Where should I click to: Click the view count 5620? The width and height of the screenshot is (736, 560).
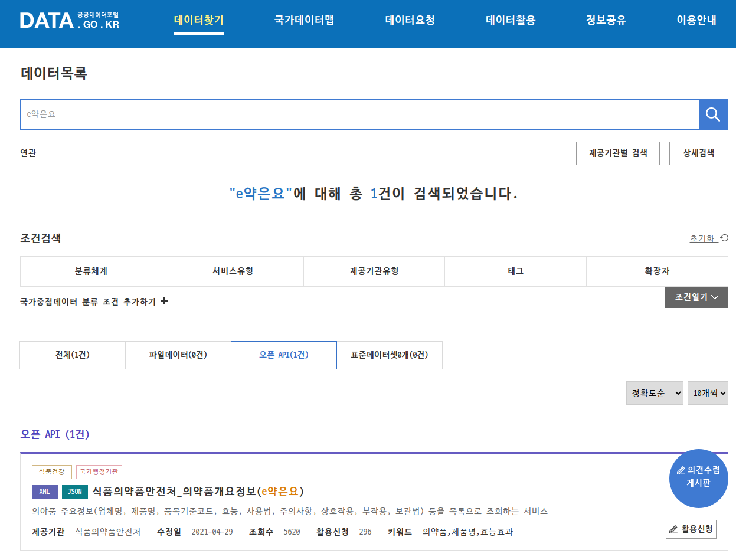click(292, 532)
